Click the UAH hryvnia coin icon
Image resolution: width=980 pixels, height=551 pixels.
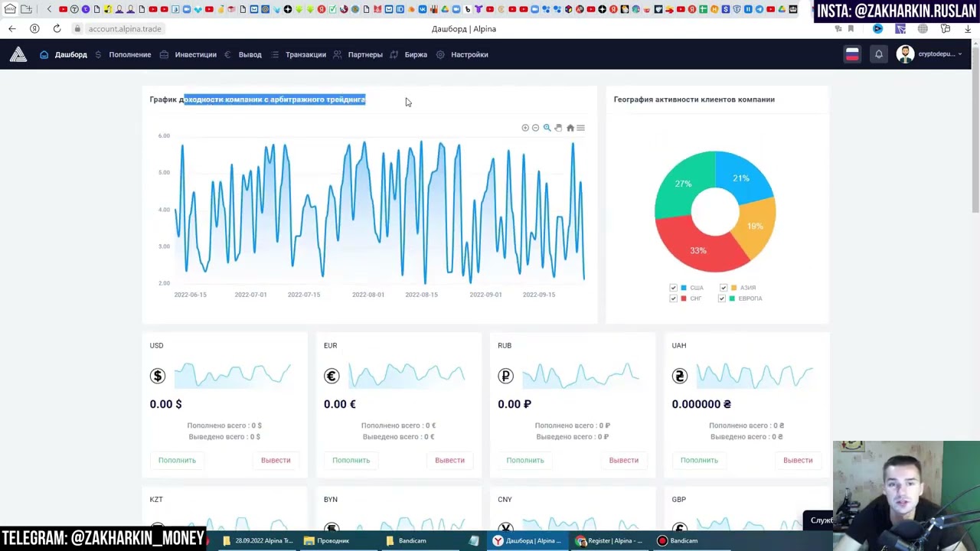pos(680,376)
